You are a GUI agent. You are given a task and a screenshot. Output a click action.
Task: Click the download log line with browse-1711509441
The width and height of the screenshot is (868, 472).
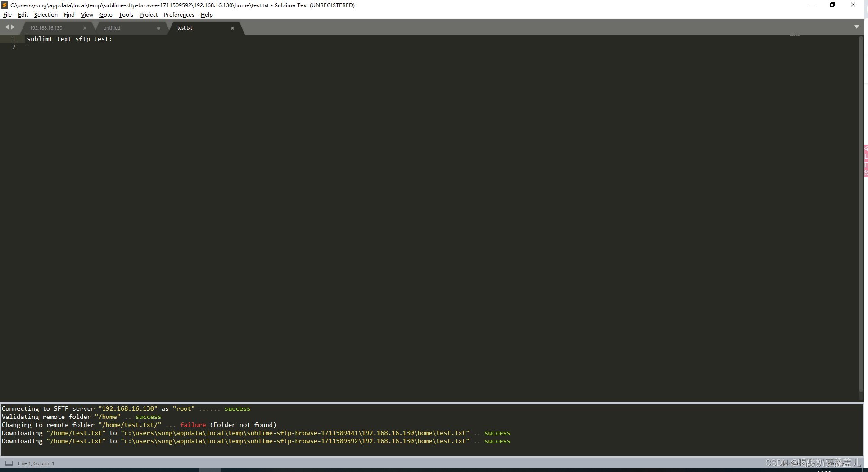(x=256, y=433)
